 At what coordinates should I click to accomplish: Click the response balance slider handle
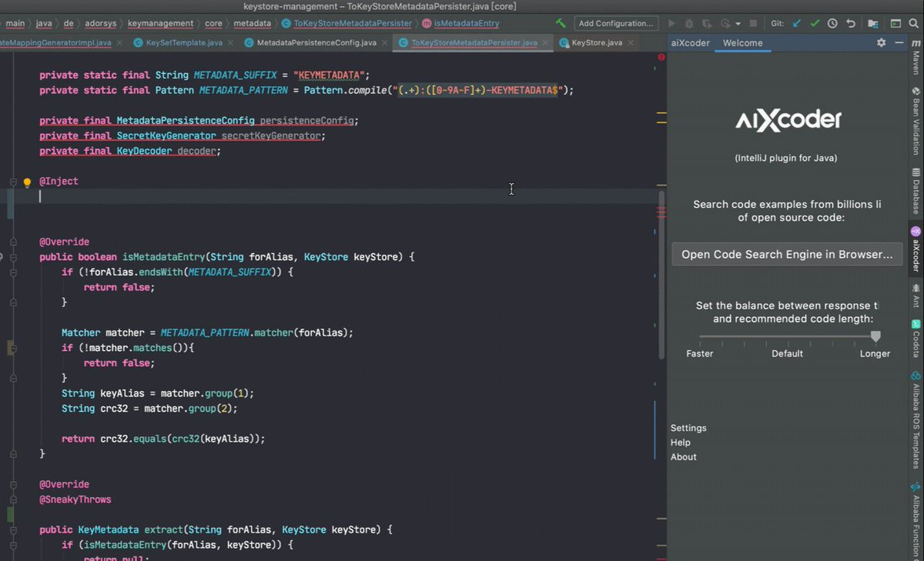pyautogui.click(x=875, y=336)
